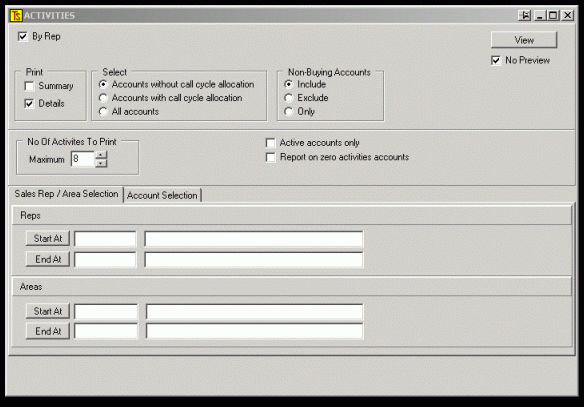Viewport: 584px width, 407px height.
Task: Click the TS application icon in title bar
Action: 16,15
